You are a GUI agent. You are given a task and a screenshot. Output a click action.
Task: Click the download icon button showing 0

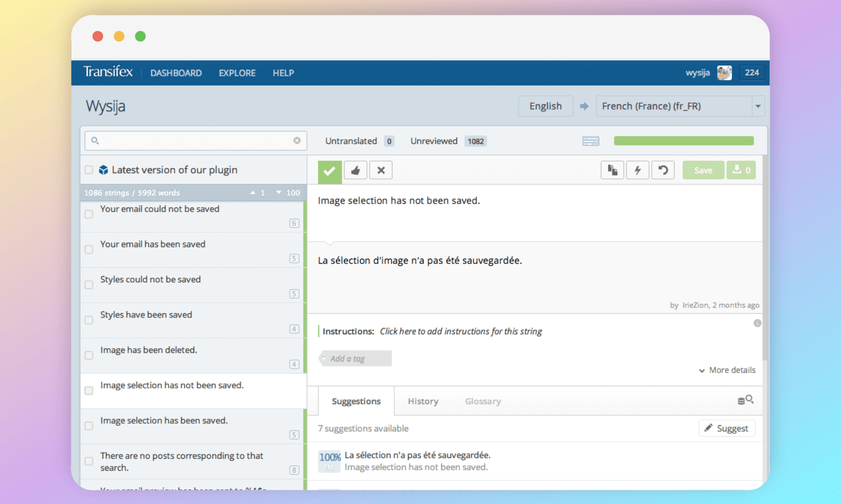coord(741,170)
